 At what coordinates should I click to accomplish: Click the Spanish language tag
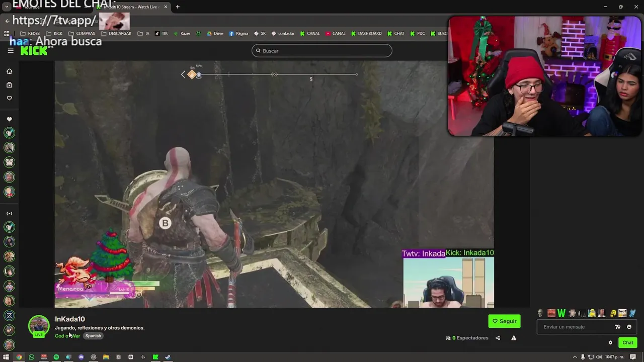(93, 336)
